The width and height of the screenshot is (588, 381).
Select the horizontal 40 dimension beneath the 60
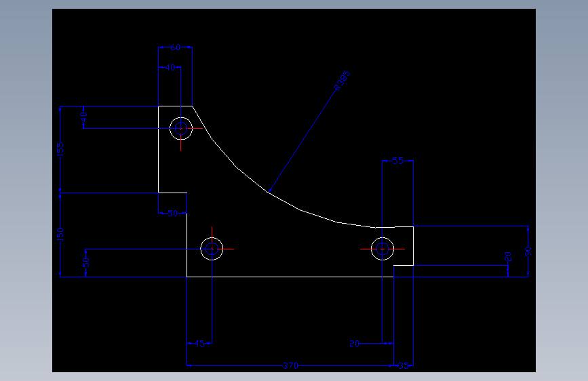coord(170,68)
